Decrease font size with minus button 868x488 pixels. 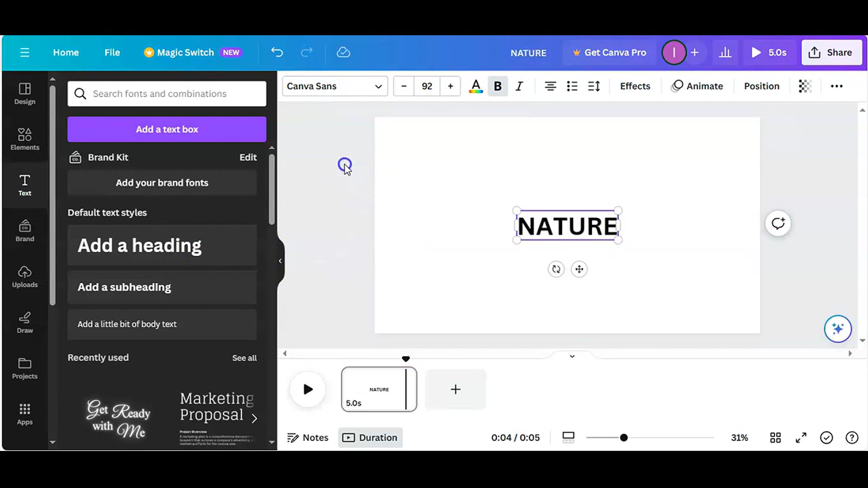point(404,86)
